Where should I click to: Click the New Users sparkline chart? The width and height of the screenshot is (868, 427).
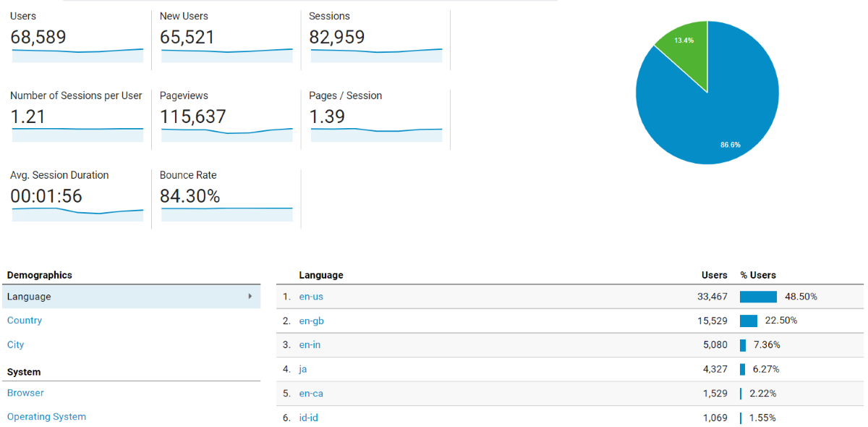(x=227, y=55)
